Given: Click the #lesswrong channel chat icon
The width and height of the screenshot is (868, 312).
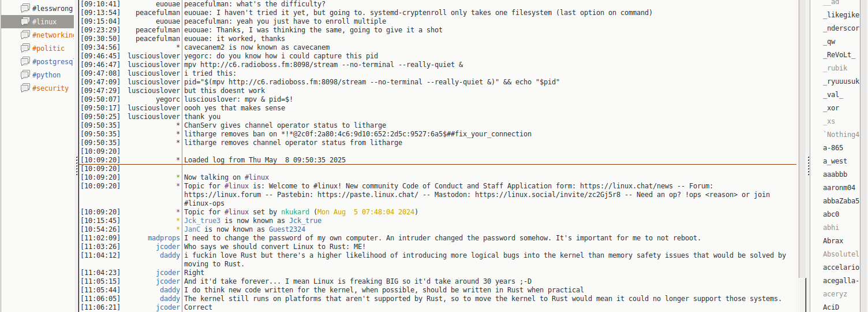Looking at the screenshot, I should (x=25, y=8).
